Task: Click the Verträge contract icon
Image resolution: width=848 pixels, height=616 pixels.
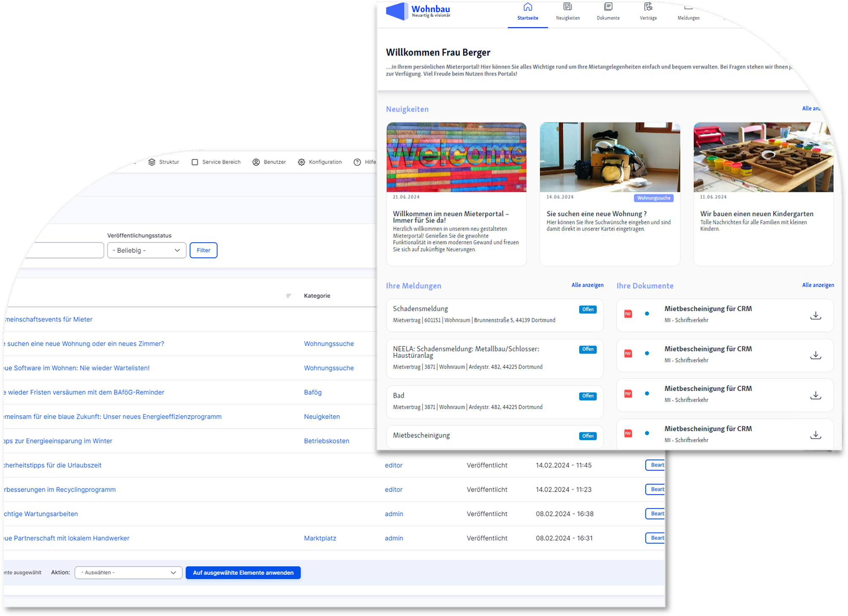Action: click(648, 7)
